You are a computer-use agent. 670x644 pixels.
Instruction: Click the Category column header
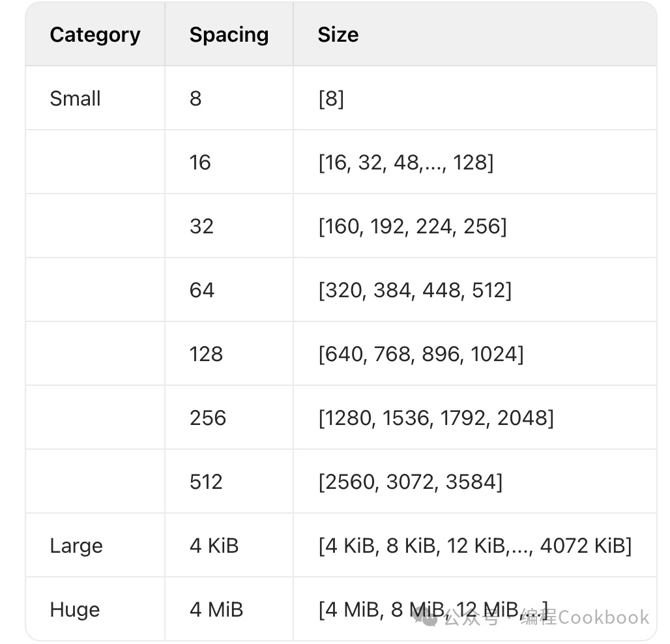(x=95, y=35)
